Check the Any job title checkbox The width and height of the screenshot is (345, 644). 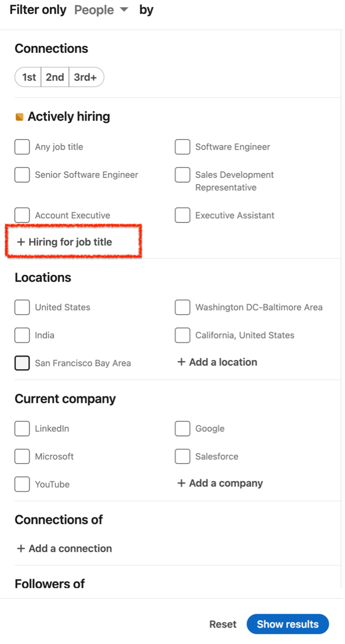[22, 147]
